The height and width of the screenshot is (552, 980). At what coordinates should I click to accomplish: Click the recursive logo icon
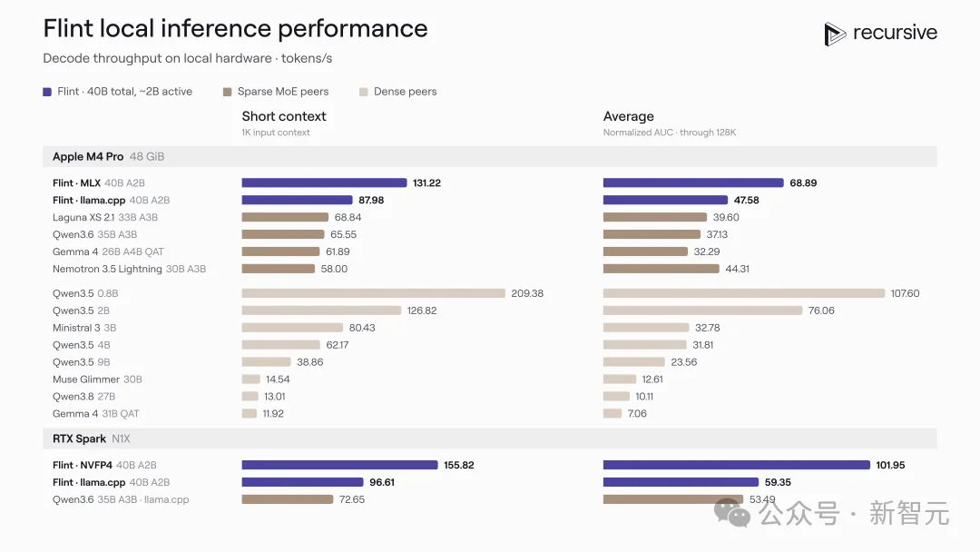835,34
